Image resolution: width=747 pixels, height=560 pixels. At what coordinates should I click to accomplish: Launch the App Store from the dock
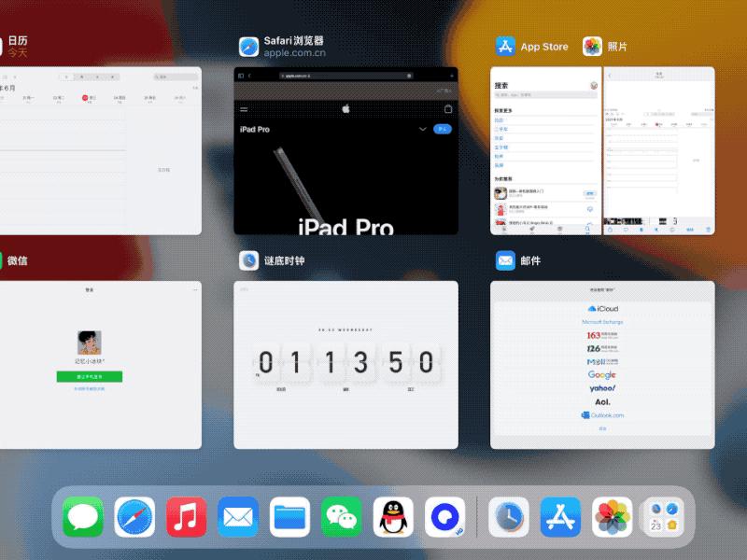coord(561,516)
